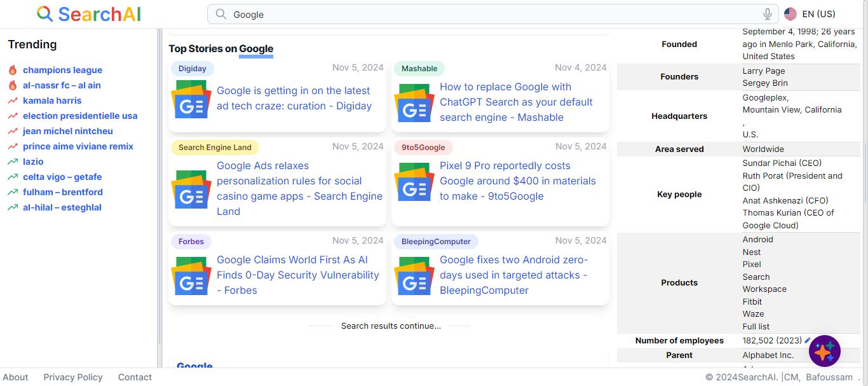The image size is (868, 386).
Task: Click the news icon on Mashable story
Action: pyautogui.click(x=414, y=103)
